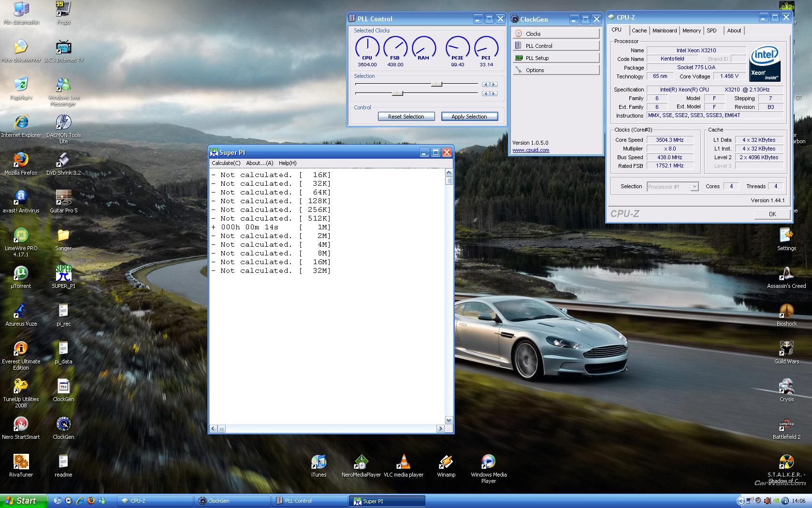Click the lower selection slider thumb
The height and width of the screenshot is (508, 812).
click(x=397, y=93)
